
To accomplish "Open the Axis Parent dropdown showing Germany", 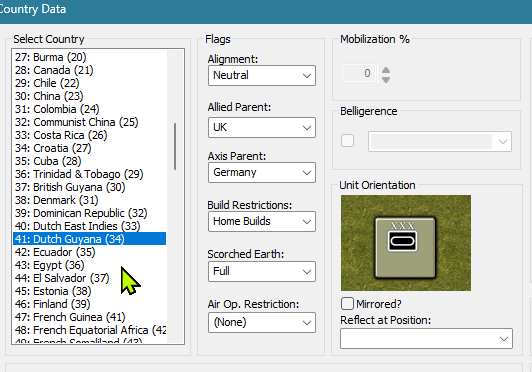I will [x=262, y=172].
